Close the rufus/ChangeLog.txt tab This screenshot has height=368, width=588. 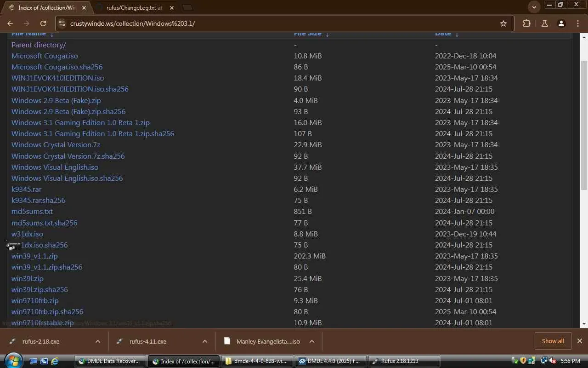[x=171, y=8]
